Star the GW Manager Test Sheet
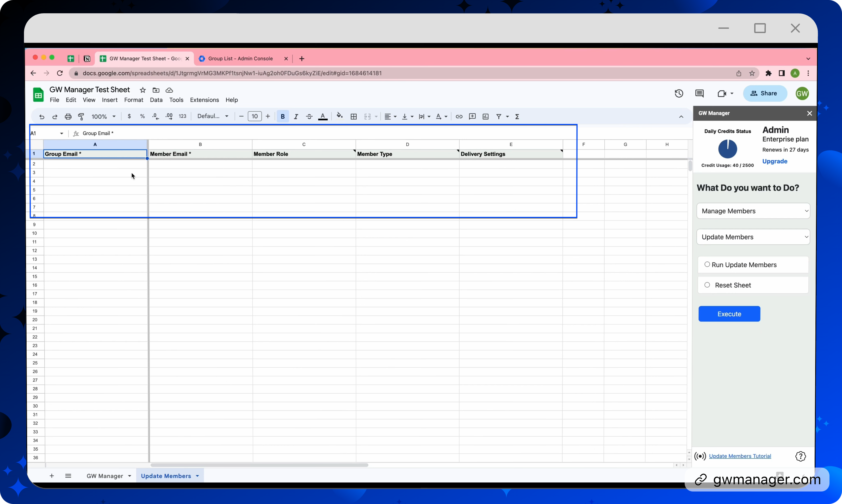The width and height of the screenshot is (842, 504). pos(143,90)
